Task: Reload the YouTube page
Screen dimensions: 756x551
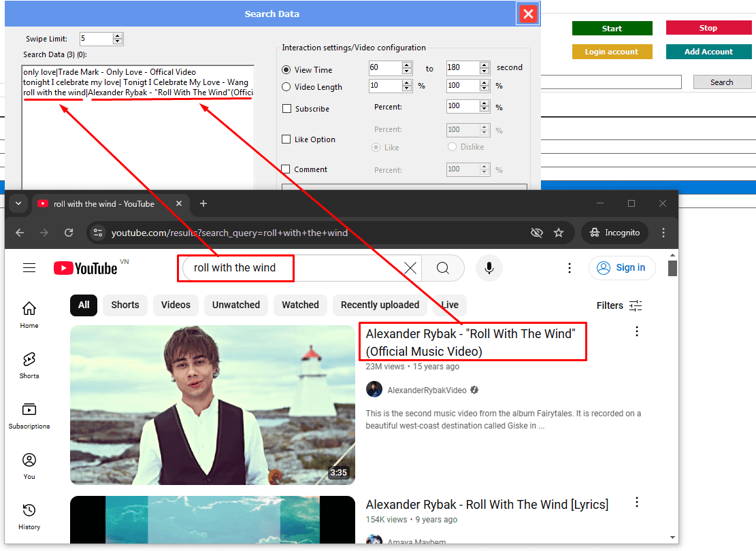Action: click(x=69, y=233)
